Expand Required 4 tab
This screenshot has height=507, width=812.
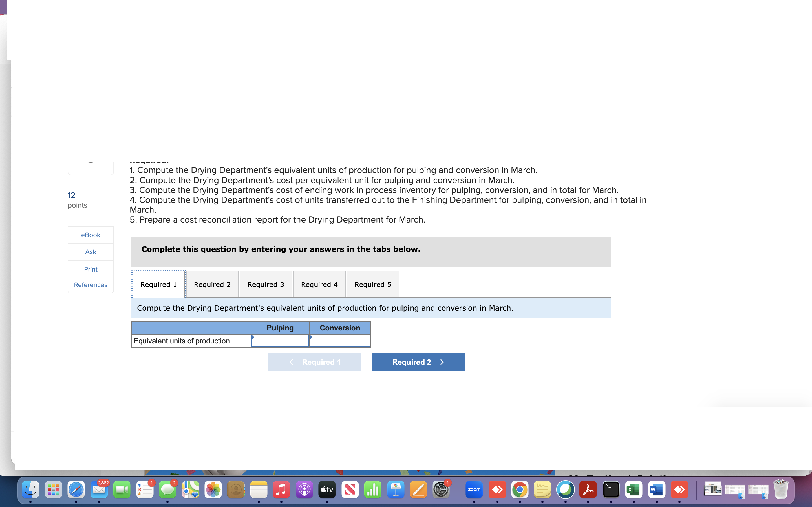point(319,284)
